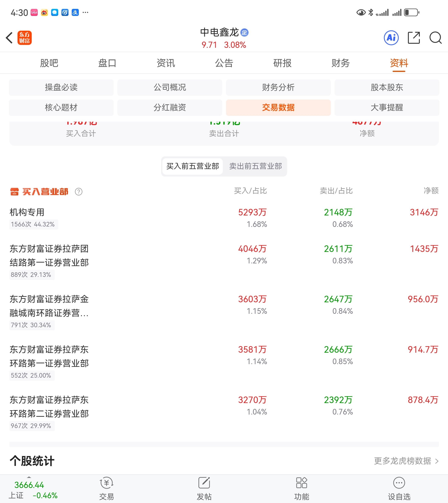The height and width of the screenshot is (503, 448).
Task: Open the 财务分析 section
Action: click(278, 87)
